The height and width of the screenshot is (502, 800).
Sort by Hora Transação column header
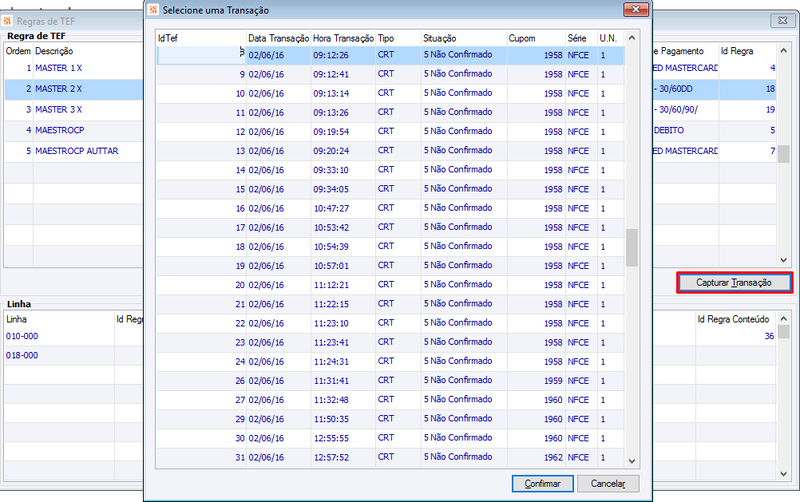(x=343, y=38)
